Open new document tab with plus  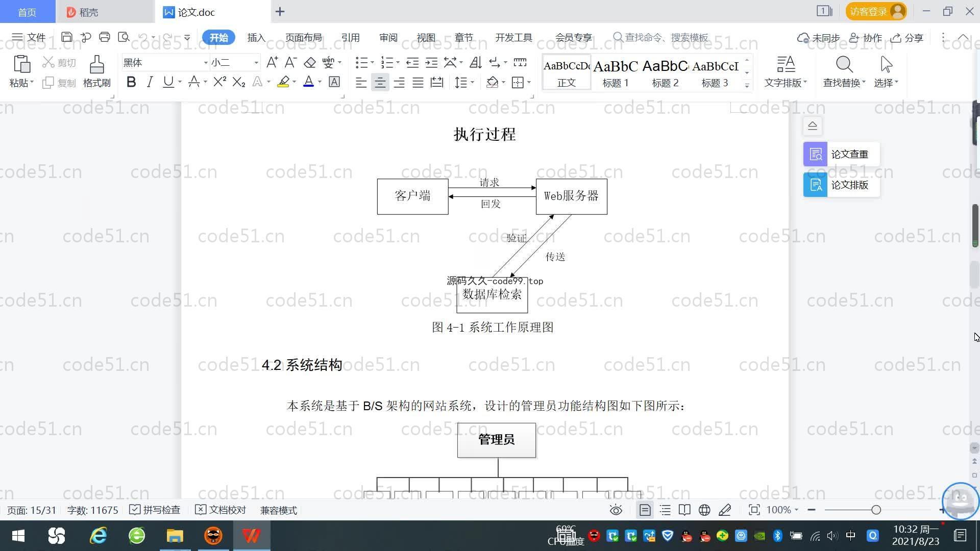coord(280,12)
